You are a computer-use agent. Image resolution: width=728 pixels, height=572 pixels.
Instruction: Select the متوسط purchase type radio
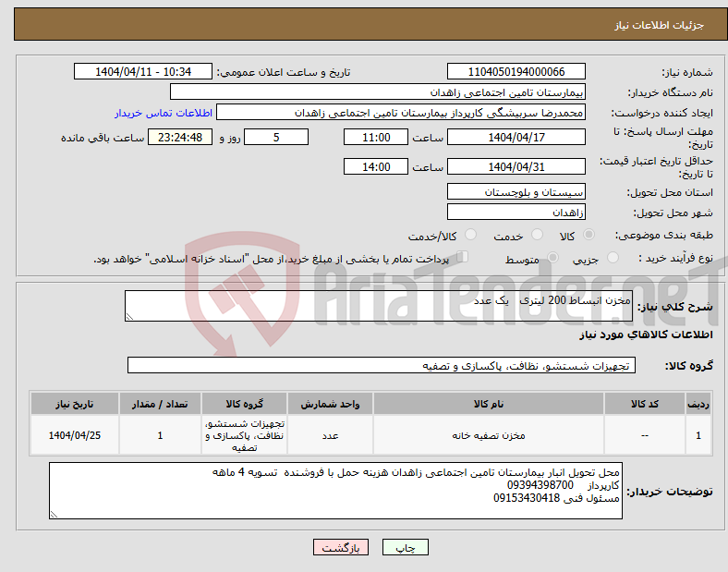[552, 258]
